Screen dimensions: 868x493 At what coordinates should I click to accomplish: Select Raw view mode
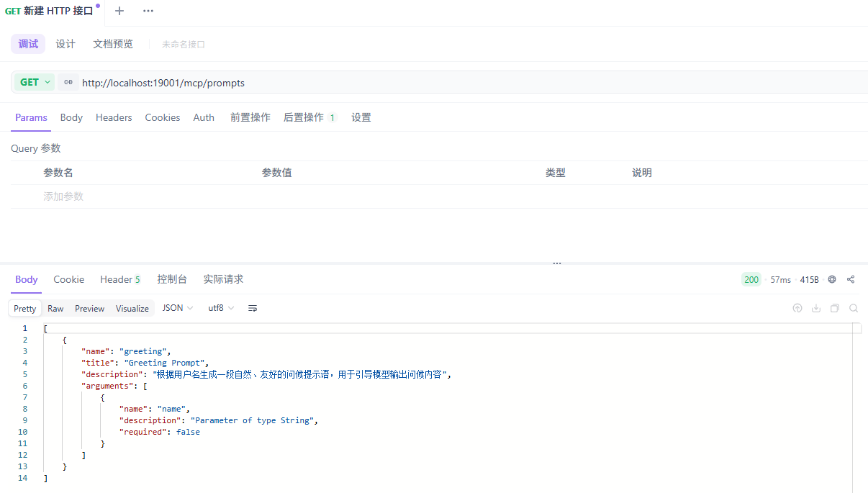[x=55, y=308]
